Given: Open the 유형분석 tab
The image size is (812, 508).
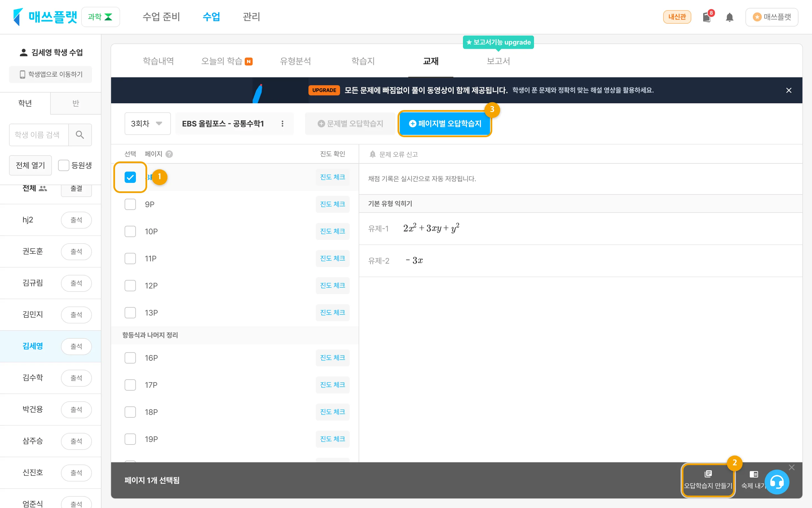Looking at the screenshot, I should 295,61.
